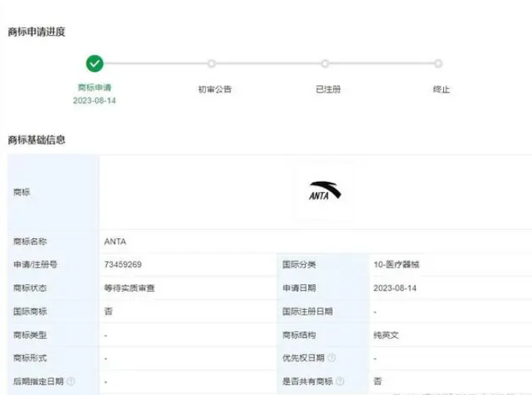Select the status 等待实质审查
This screenshot has height=395, width=532.
(x=129, y=288)
